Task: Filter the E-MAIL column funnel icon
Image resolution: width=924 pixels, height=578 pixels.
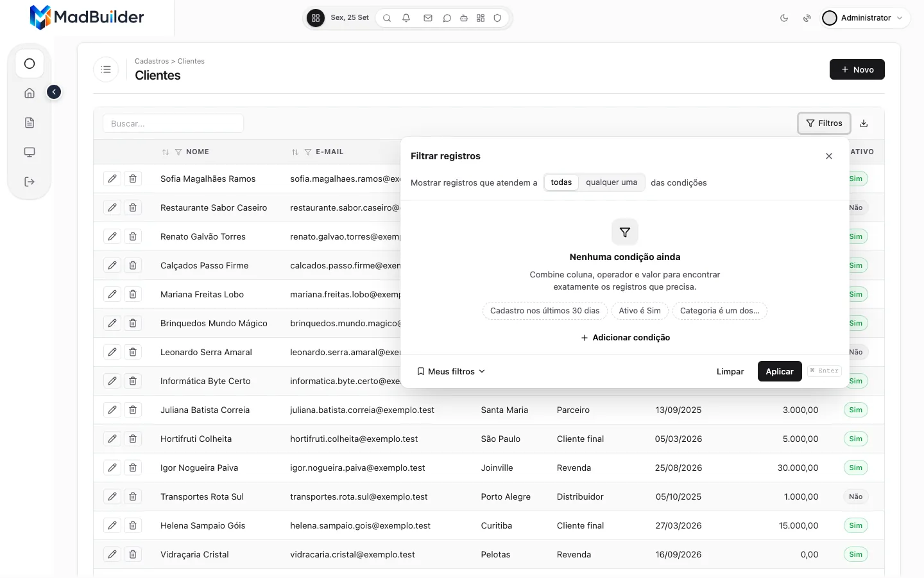Action: (x=308, y=152)
